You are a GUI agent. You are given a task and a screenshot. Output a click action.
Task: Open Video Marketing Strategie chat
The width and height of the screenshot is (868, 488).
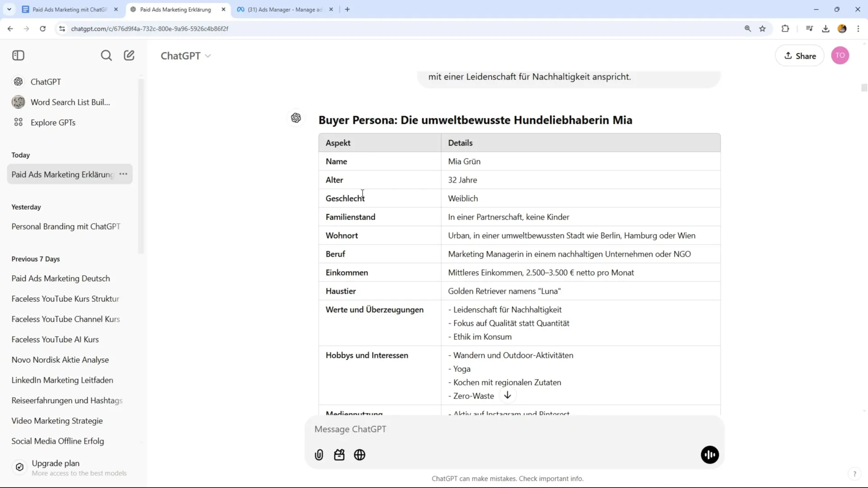pyautogui.click(x=57, y=421)
